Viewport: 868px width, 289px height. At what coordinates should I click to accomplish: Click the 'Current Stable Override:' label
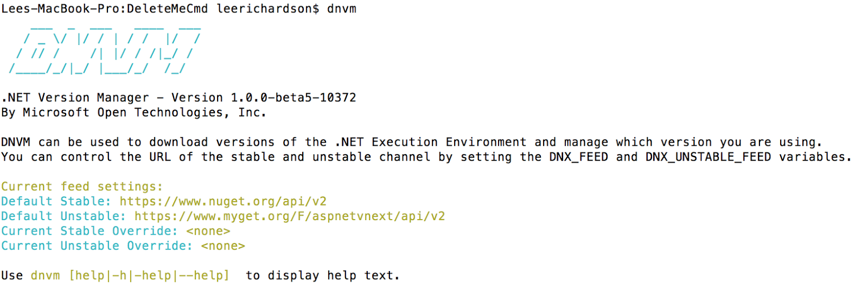[x=90, y=232]
